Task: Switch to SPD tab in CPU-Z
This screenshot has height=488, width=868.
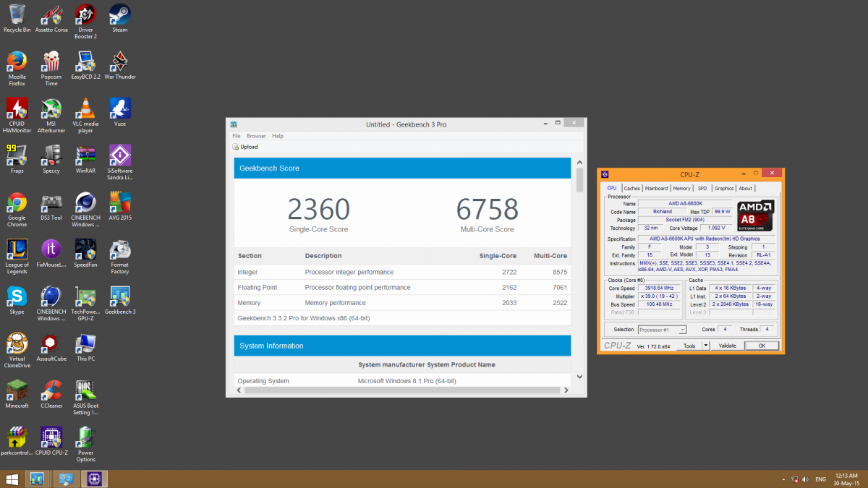Action: click(x=702, y=189)
